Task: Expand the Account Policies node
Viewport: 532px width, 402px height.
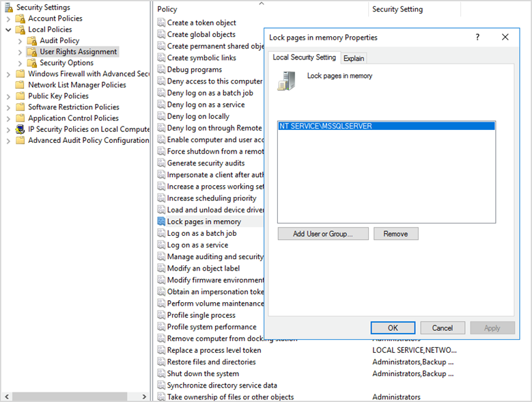Action: 8,19
